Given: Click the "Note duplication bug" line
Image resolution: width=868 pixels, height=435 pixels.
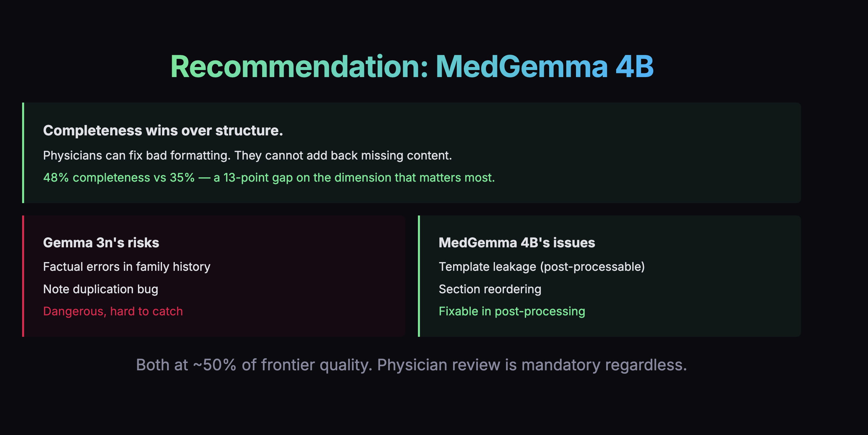Looking at the screenshot, I should point(100,289).
